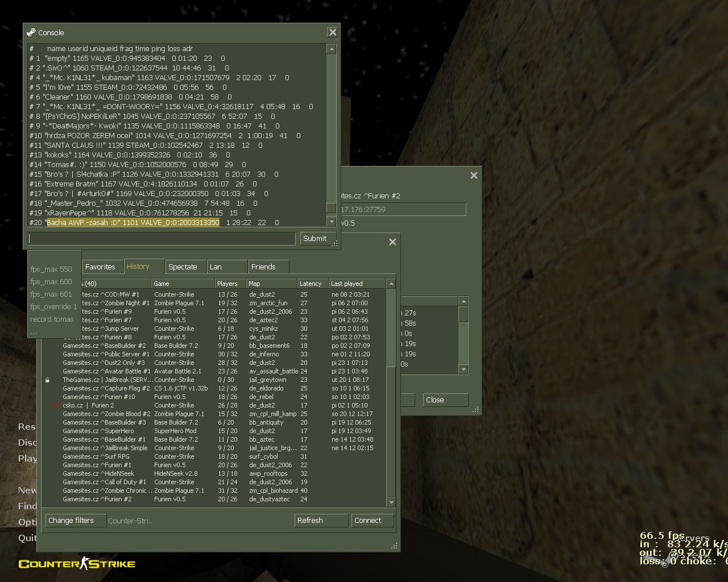Switch to the Favorites tab
Screen dimensions: 728x582
tap(100, 267)
